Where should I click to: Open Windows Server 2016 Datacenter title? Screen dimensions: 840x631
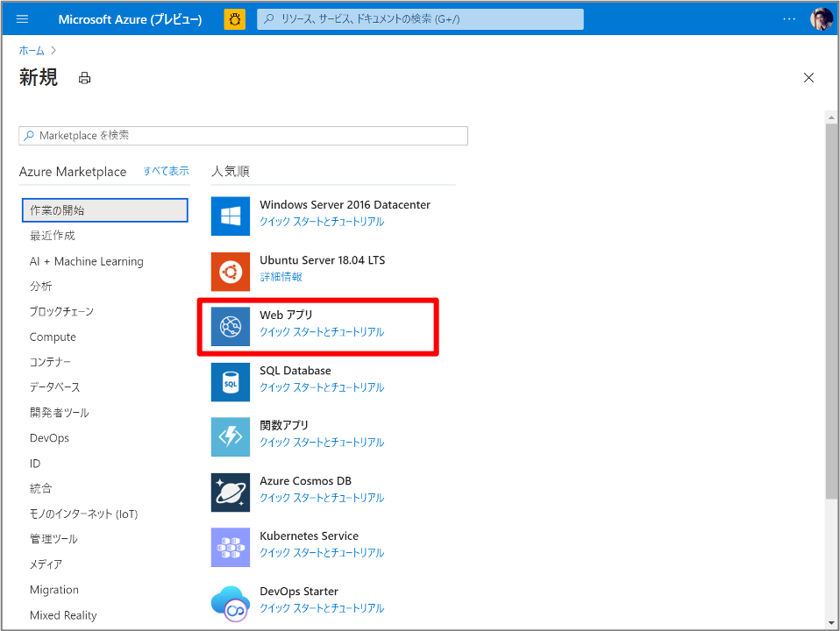click(x=345, y=204)
